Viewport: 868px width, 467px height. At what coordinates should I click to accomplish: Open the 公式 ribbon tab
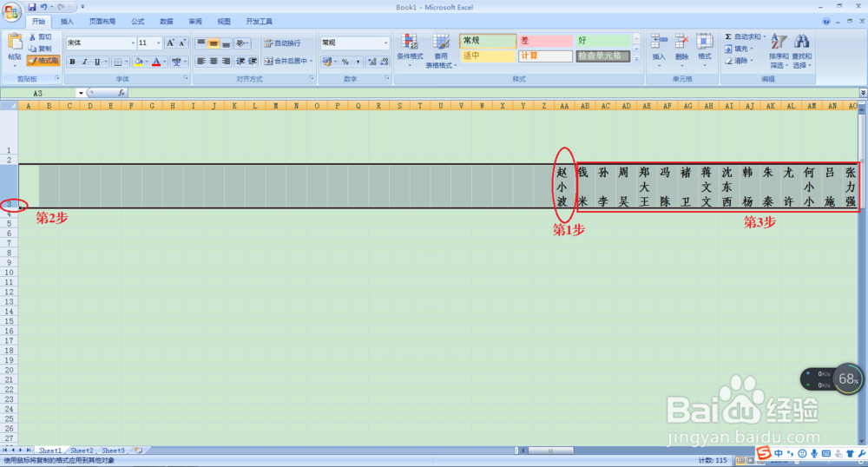pyautogui.click(x=137, y=22)
